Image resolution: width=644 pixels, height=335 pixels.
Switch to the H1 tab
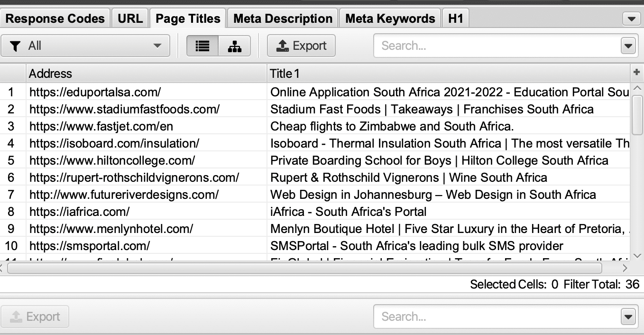(x=455, y=19)
